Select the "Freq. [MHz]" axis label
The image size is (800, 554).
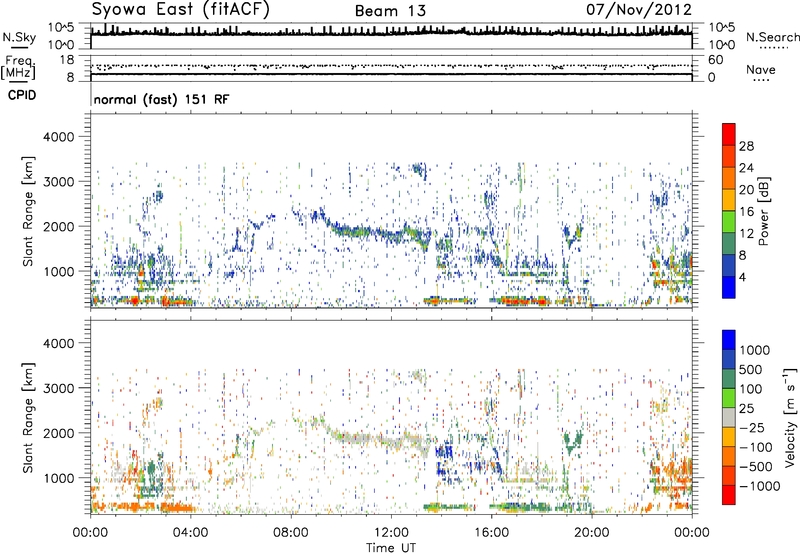[18, 67]
